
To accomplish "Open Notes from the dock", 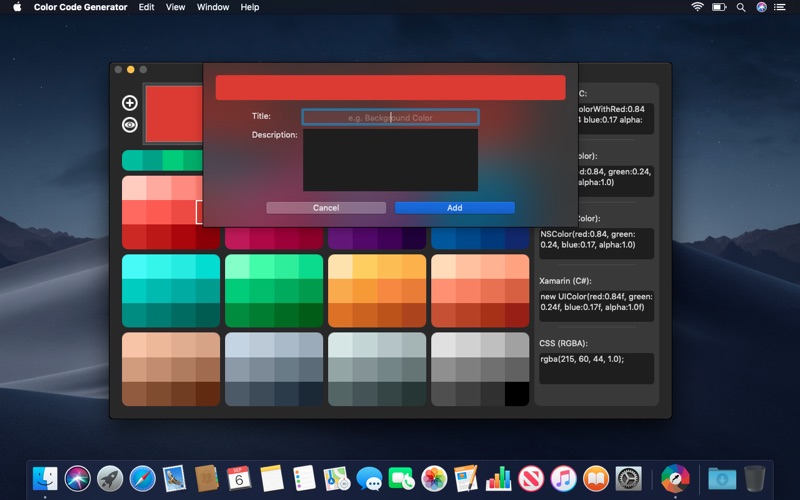I will point(271,479).
